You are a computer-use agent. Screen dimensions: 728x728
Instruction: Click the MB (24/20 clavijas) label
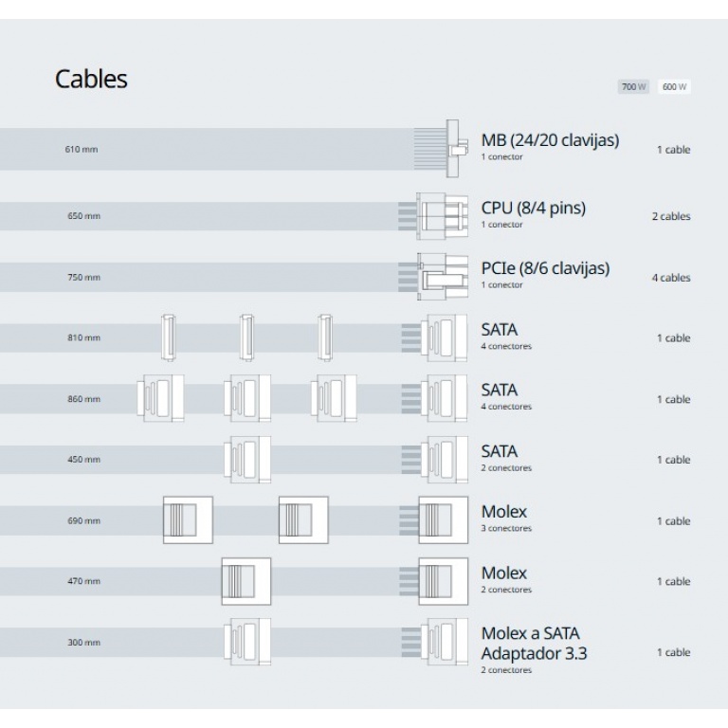point(550,140)
